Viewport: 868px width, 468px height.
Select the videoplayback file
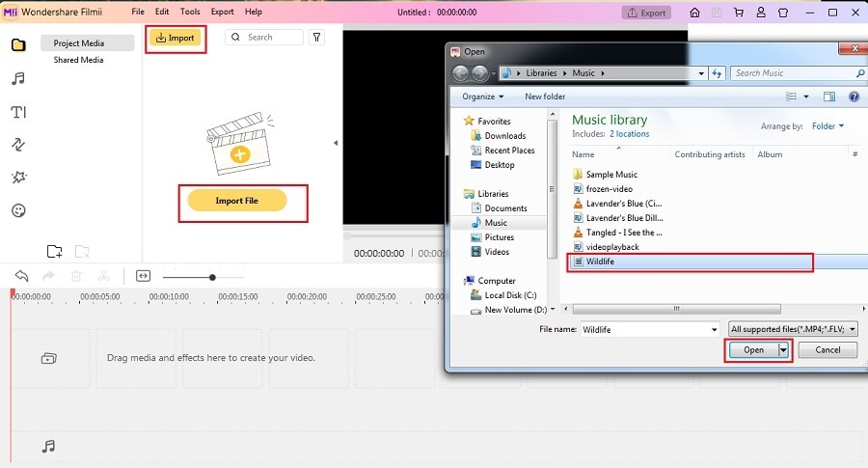pos(612,247)
